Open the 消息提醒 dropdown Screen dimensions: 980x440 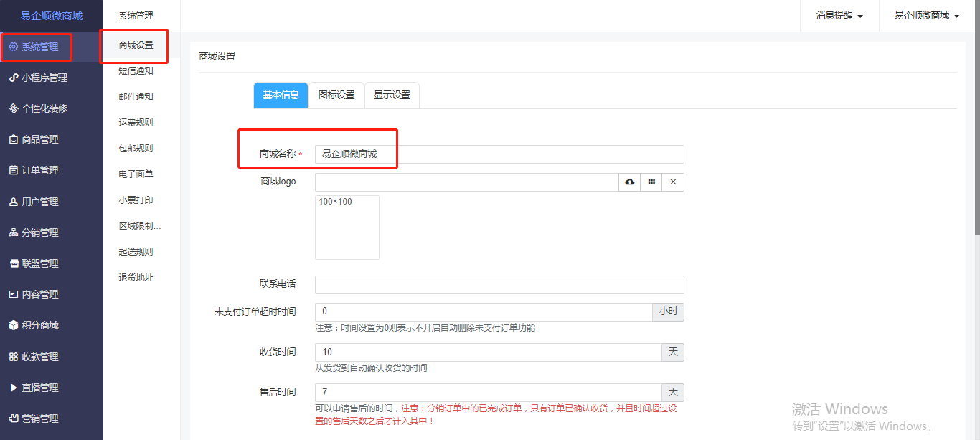(839, 15)
